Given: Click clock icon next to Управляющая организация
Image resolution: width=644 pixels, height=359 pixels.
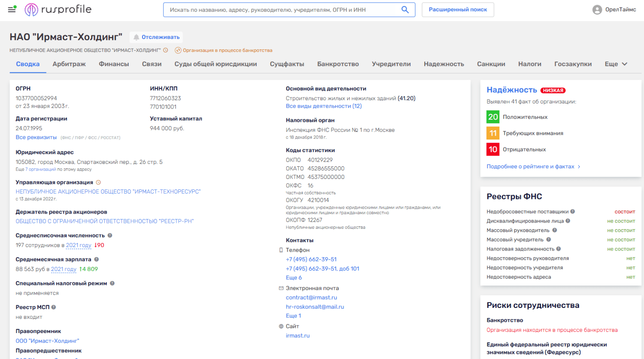Looking at the screenshot, I should (x=99, y=183).
